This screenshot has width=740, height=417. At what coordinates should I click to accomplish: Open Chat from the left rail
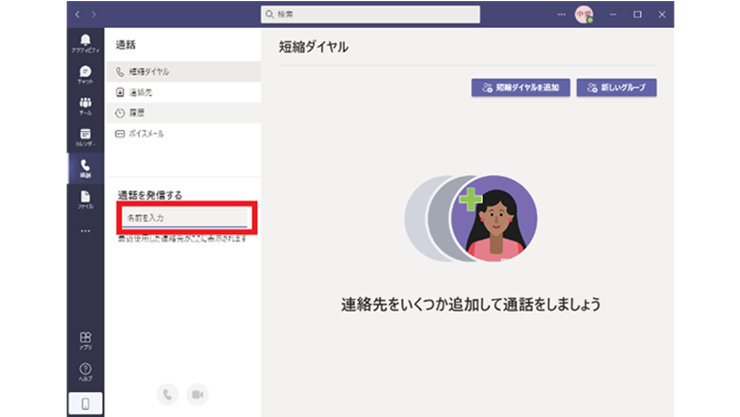85,75
